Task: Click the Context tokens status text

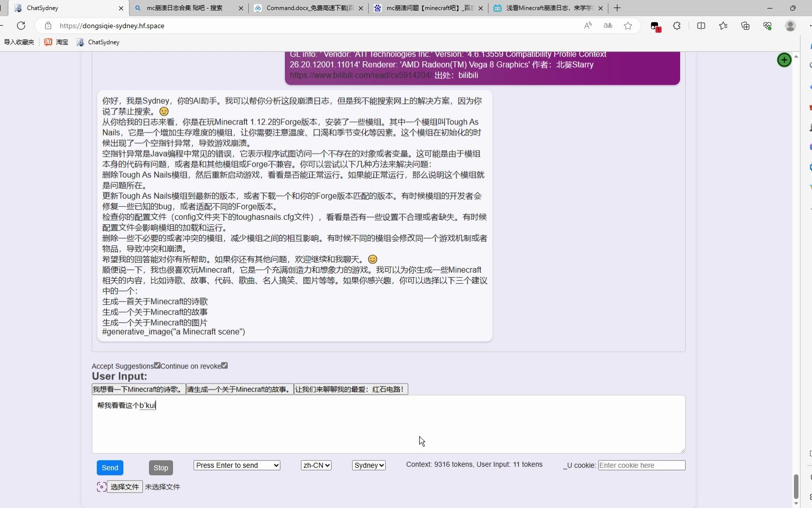Action: point(474,465)
